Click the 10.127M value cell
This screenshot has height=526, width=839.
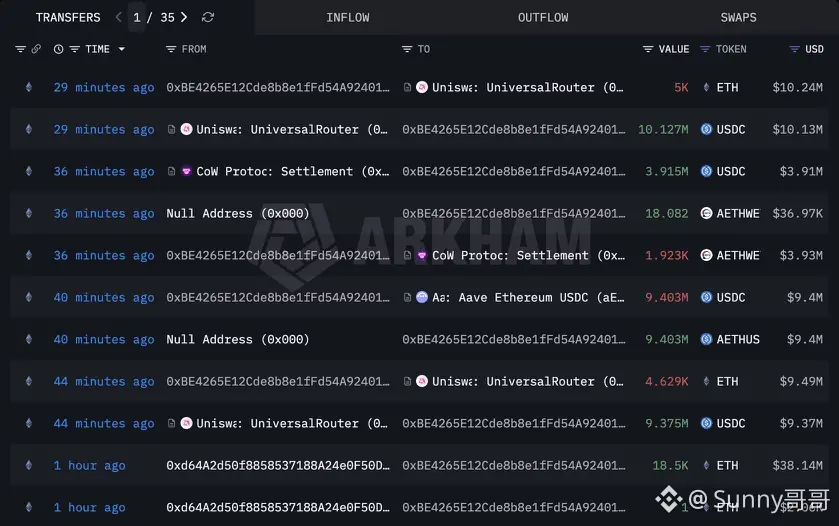point(663,129)
